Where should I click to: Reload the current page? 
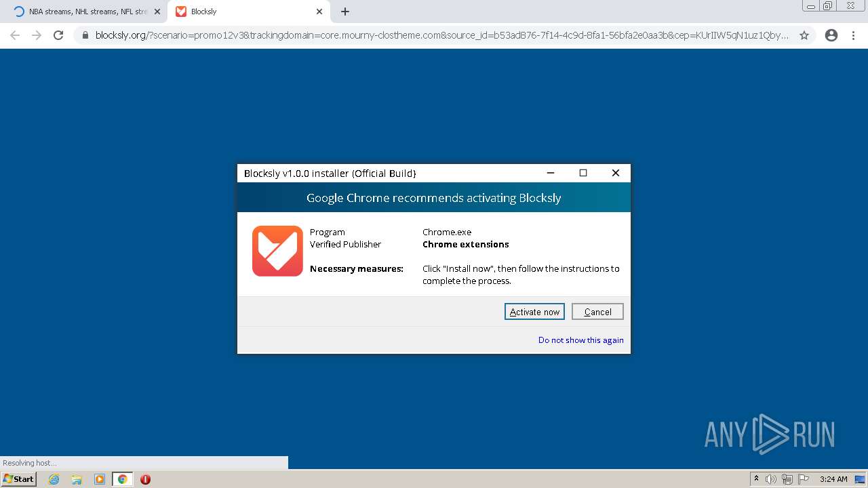click(58, 35)
